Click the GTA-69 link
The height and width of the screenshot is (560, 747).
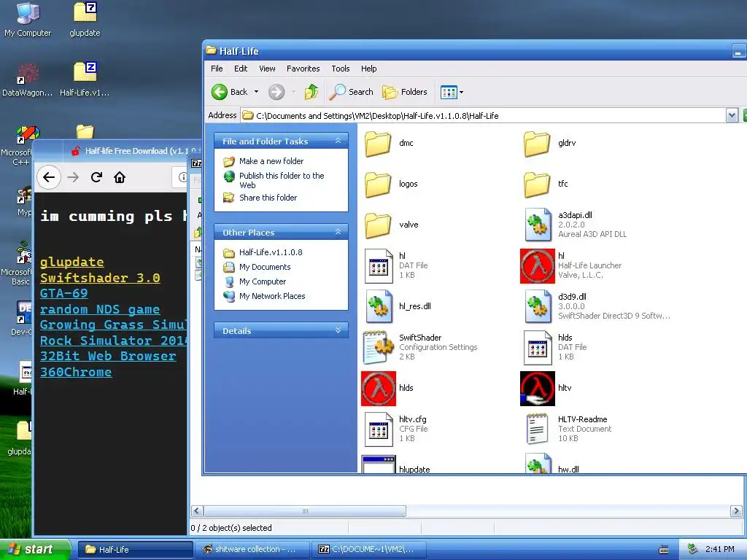coord(64,293)
